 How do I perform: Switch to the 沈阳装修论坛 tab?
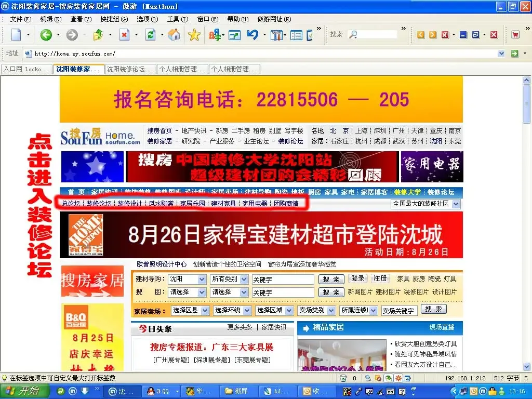(130, 69)
